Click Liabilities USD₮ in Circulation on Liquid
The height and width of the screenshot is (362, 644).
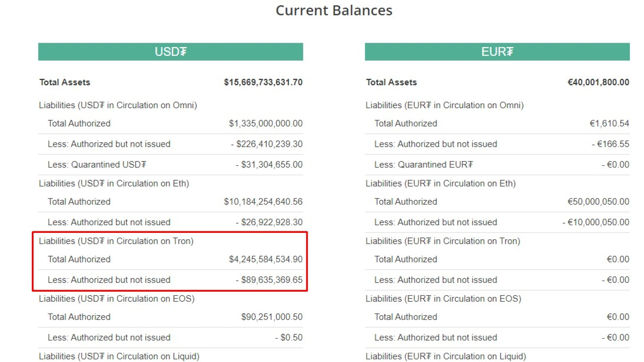[x=119, y=356]
